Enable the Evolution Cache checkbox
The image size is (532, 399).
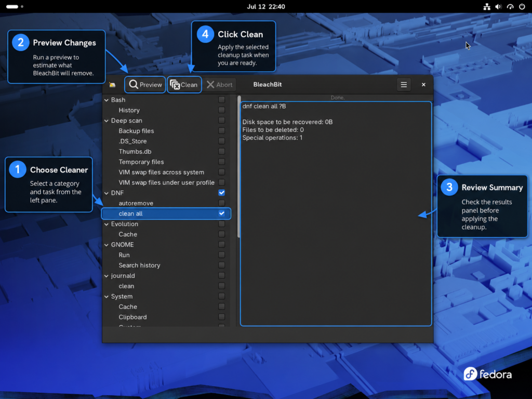(x=221, y=234)
